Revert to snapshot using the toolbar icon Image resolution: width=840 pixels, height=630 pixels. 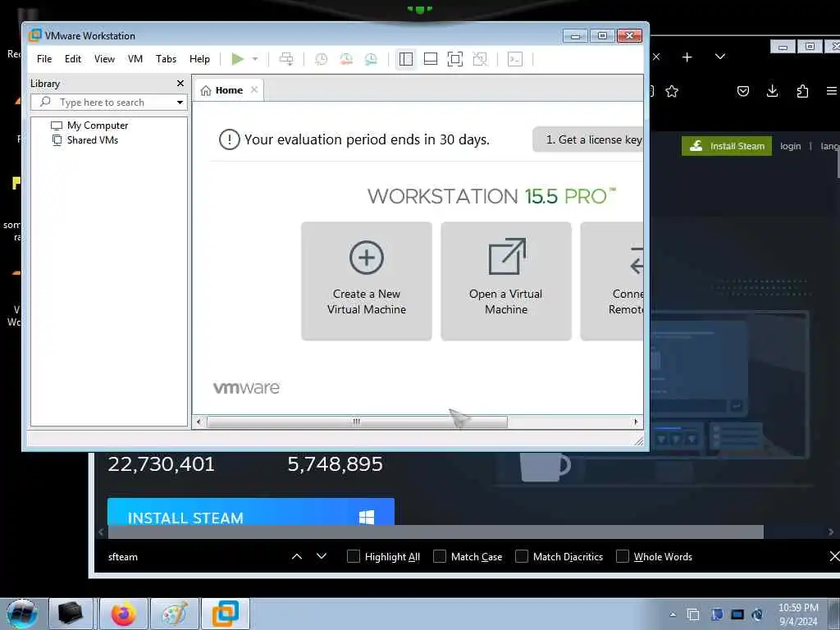[x=346, y=59]
